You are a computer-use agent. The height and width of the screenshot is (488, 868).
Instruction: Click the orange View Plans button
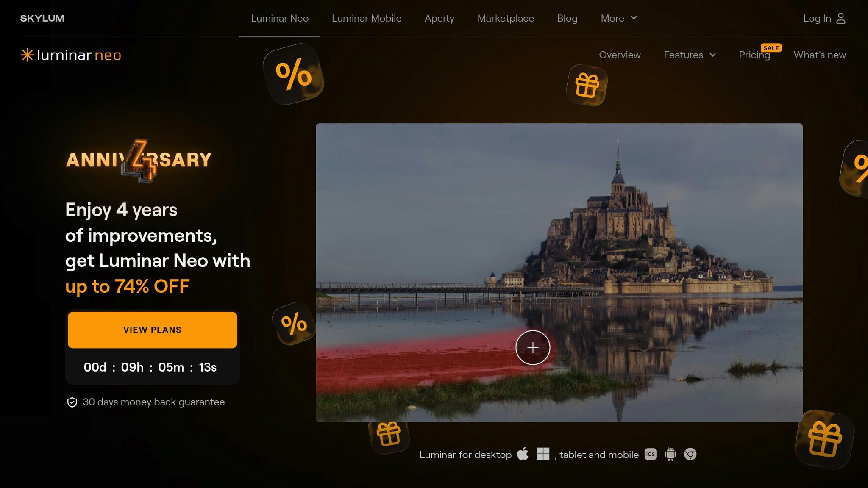153,330
